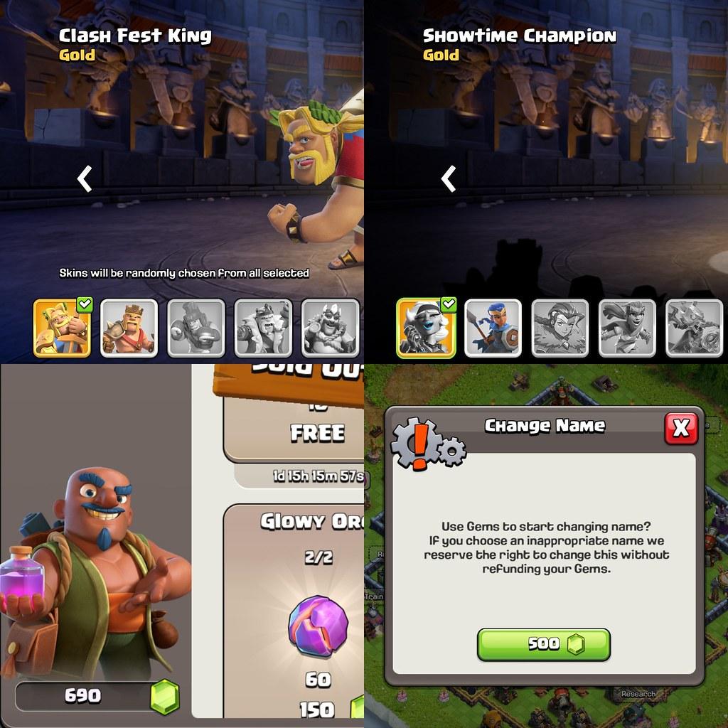Pick the third greyed-out Champion skin icon
728x728 pixels.
(x=560, y=328)
